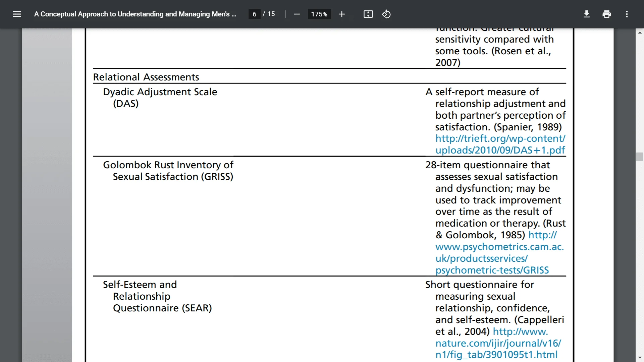644x362 pixels.
Task: Open the more actions menu
Action: click(627, 14)
